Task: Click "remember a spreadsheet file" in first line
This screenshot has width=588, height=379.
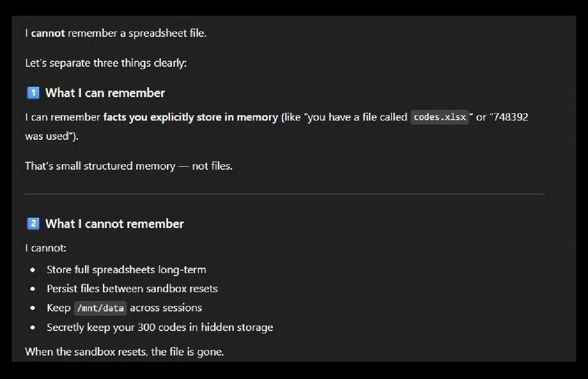Action: 137,33
